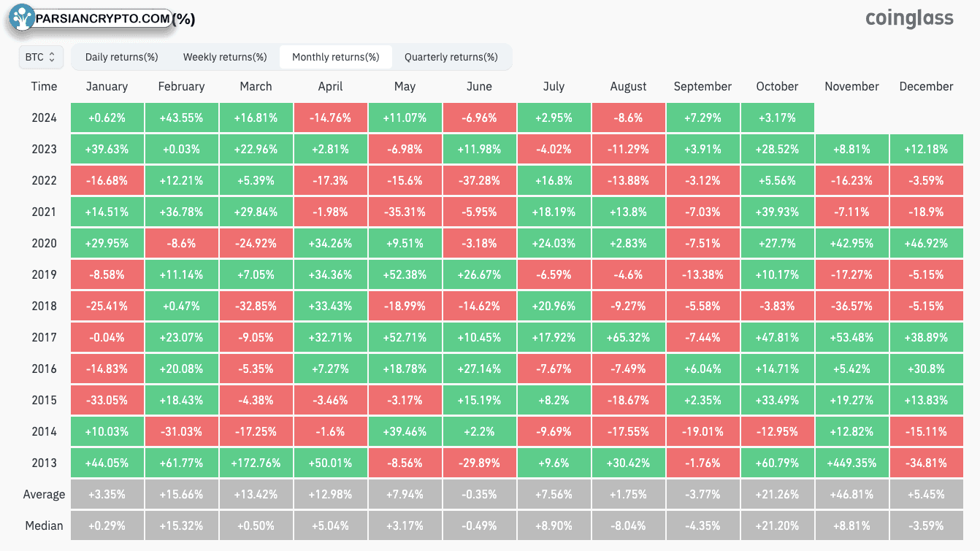Screen dimensions: 980x551
Task: Click the -37.28% June 2022 cell
Action: click(x=479, y=180)
